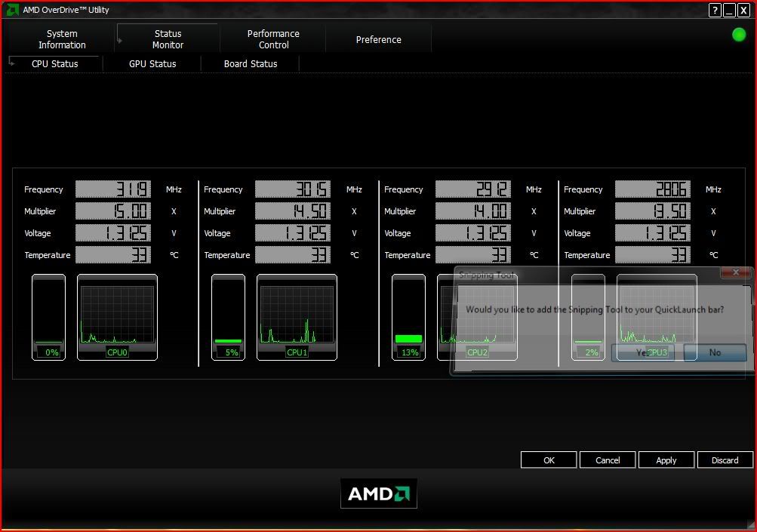This screenshot has width=757, height=532.
Task: Select the GPU Status sub-tab
Action: (152, 63)
